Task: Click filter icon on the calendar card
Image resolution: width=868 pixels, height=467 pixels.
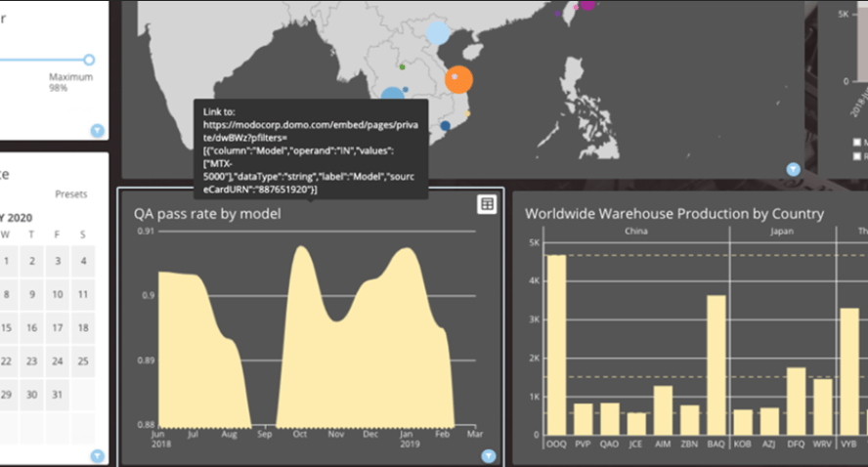Action: pos(98,456)
